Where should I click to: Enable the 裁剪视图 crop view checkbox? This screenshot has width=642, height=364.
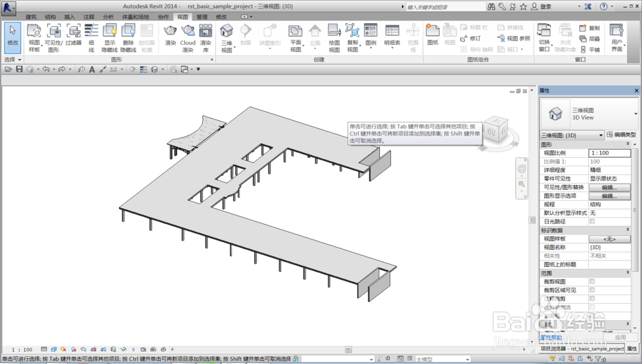point(592,281)
